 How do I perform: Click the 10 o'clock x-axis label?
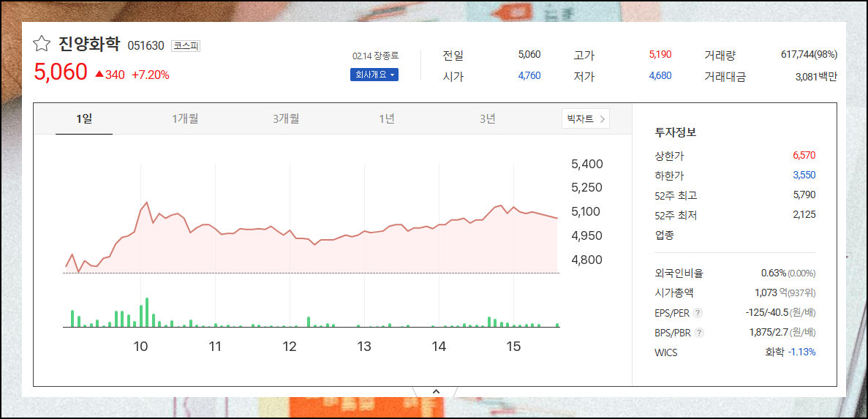point(140,347)
